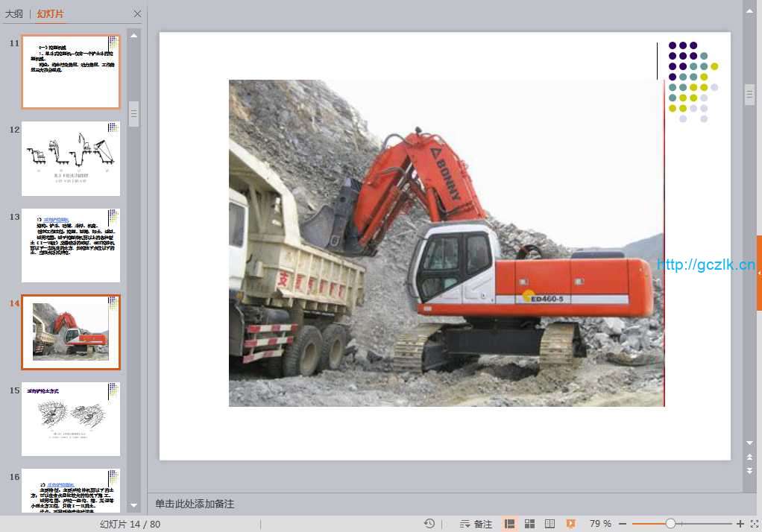Start slideshow from the status bar

click(570, 524)
